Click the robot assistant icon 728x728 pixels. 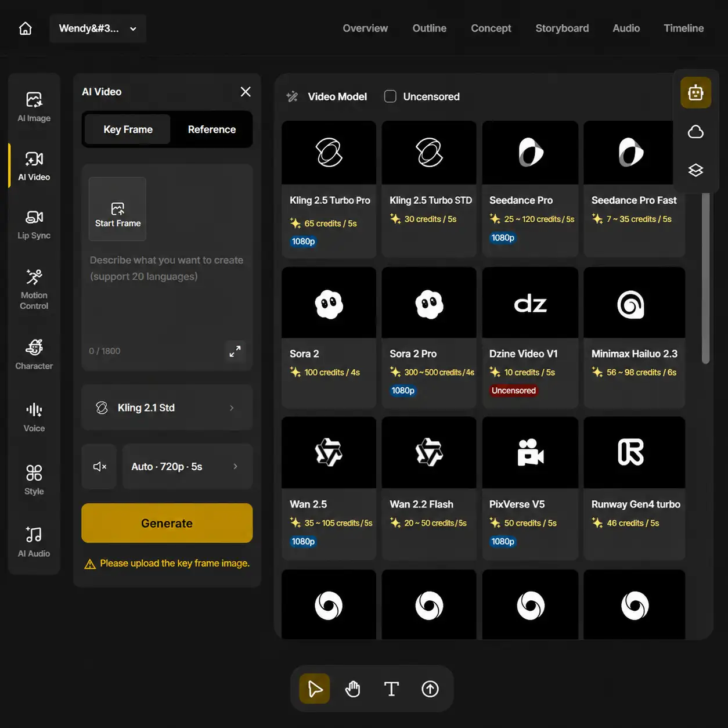coord(696,92)
